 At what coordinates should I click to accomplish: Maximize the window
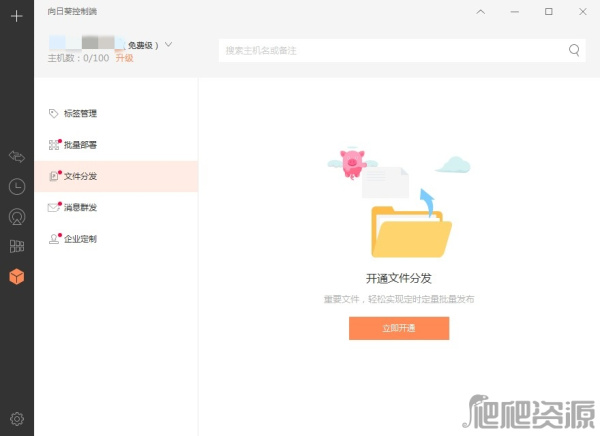point(549,12)
